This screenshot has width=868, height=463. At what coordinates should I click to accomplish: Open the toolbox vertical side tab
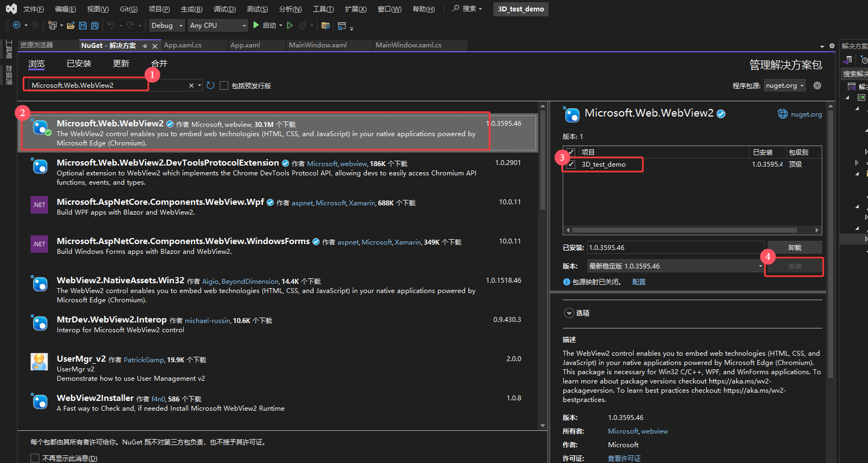9,49
